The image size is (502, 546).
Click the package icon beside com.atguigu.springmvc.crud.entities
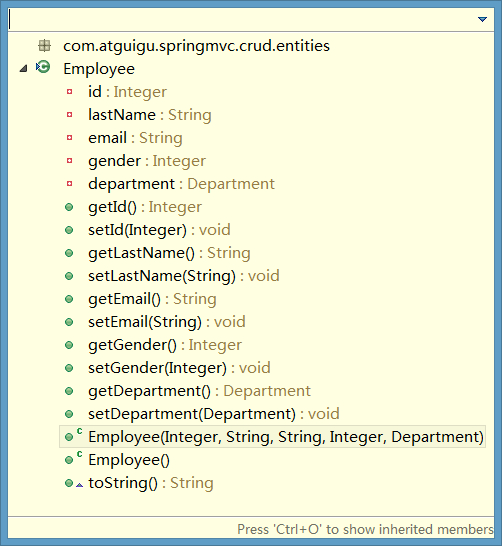pyautogui.click(x=45, y=46)
